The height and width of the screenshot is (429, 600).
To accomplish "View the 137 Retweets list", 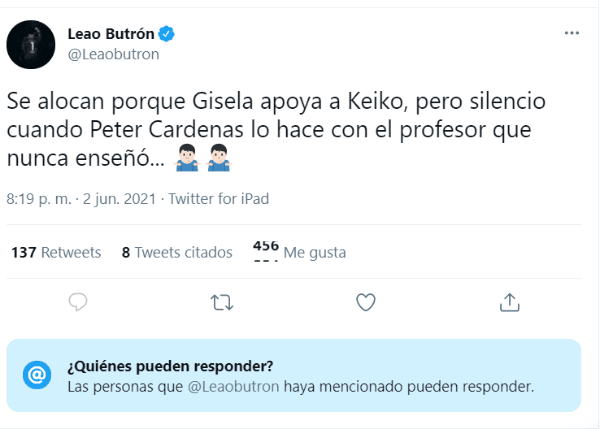I will point(56,252).
